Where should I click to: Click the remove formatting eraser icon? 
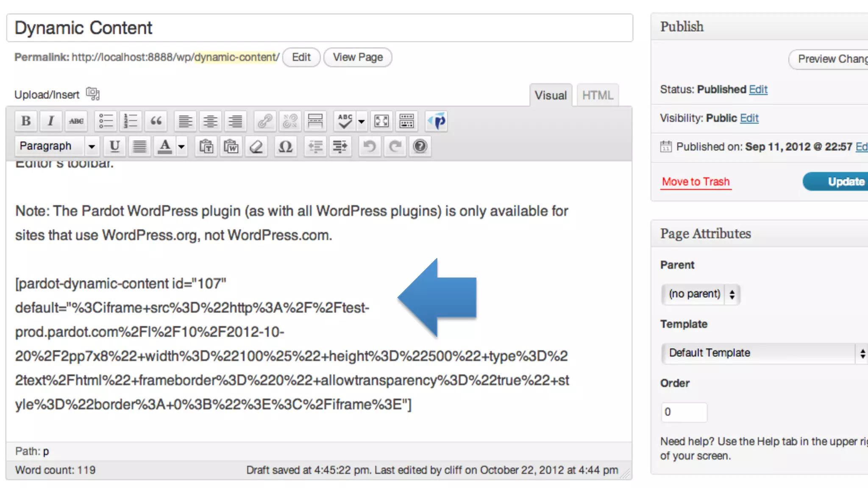tap(256, 147)
